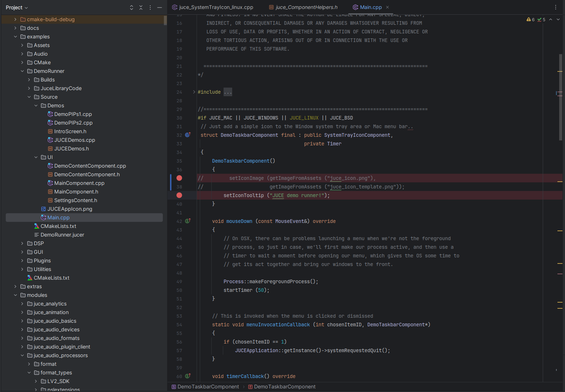Expand the Assets folder
565x392 pixels.
pos(22,45)
